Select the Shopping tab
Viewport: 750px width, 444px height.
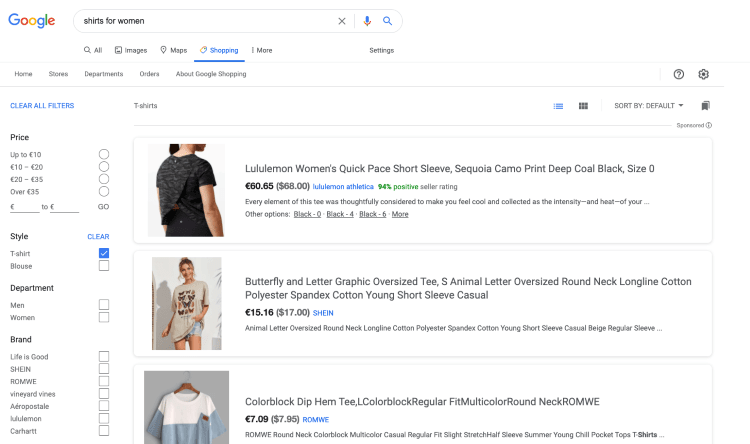click(219, 50)
